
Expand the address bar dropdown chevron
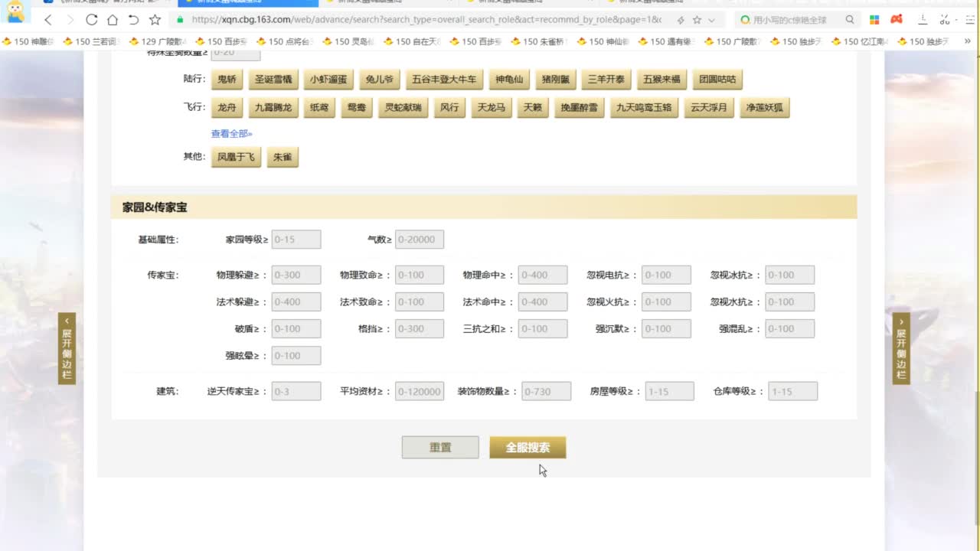point(712,20)
